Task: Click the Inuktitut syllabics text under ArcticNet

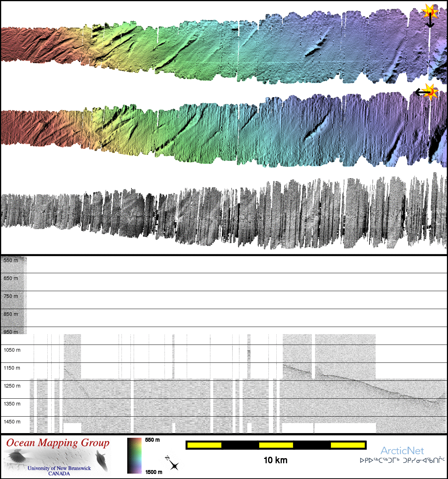Action: pyautogui.click(x=402, y=460)
